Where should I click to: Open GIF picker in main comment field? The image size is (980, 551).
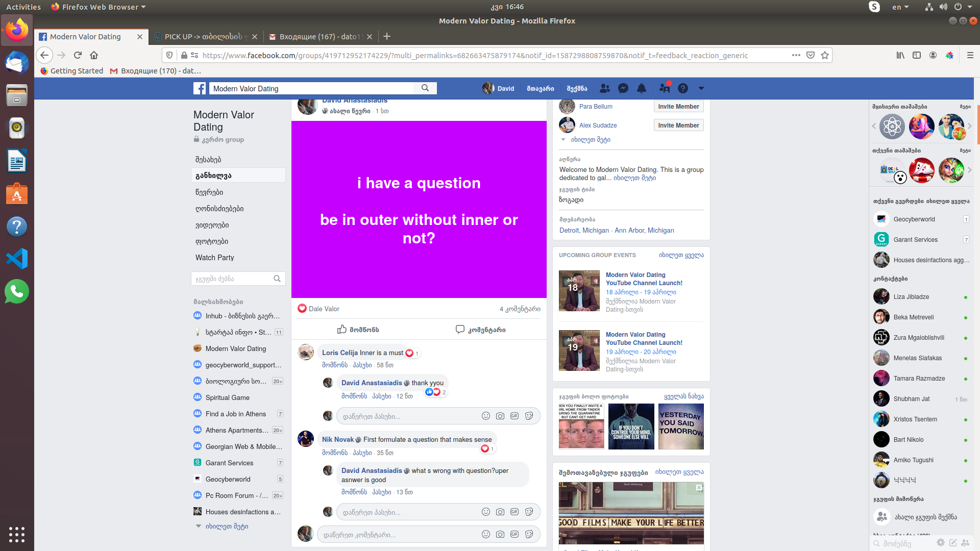[x=514, y=534]
